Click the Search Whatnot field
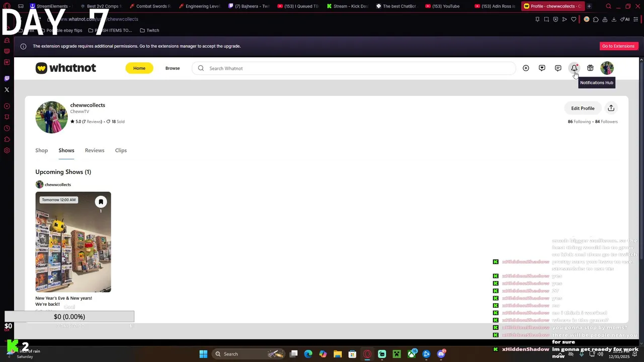The height and width of the screenshot is (362, 644). 354,68
